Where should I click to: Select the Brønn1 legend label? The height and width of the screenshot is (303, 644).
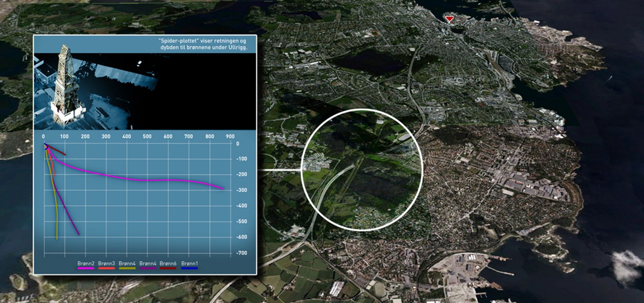tap(189, 263)
